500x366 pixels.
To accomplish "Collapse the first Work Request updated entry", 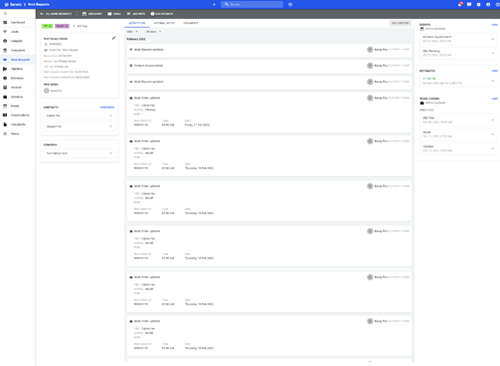I will point(269,50).
